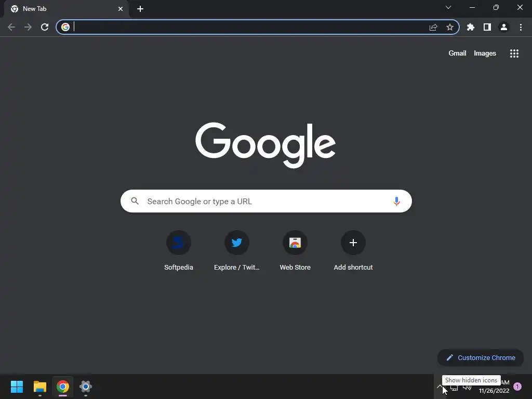Share this page via share icon
The image size is (532, 399).
[x=433, y=27]
